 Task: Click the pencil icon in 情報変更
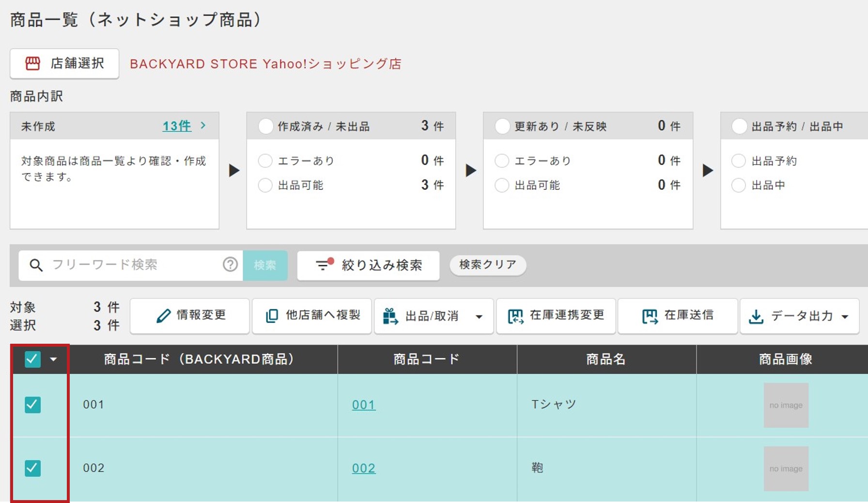pos(164,316)
